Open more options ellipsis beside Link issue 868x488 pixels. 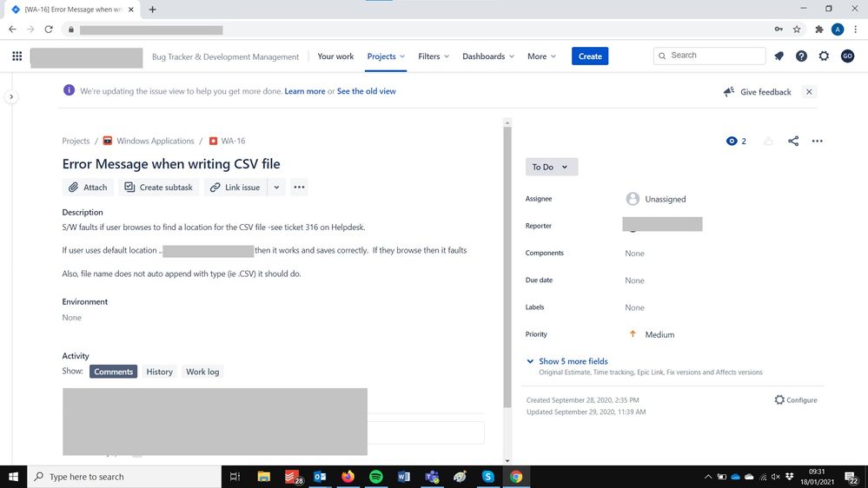click(299, 187)
